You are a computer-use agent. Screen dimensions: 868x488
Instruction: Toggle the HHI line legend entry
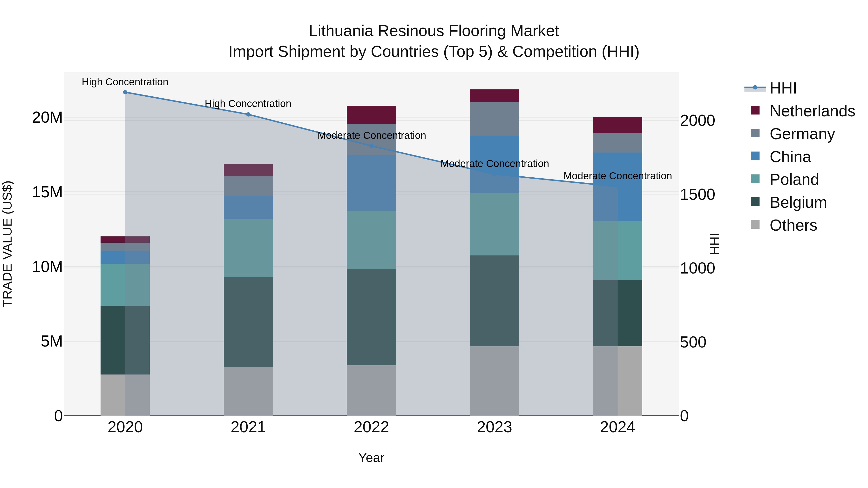770,88
